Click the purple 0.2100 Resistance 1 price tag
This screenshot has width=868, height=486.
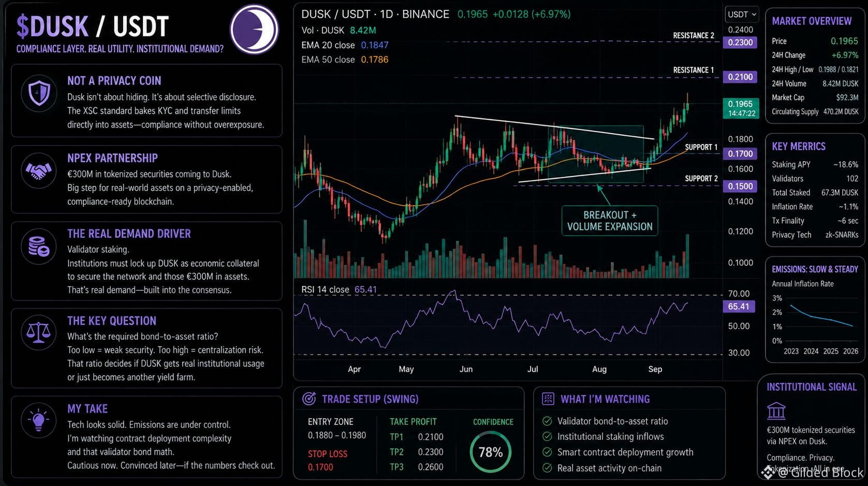click(x=740, y=77)
